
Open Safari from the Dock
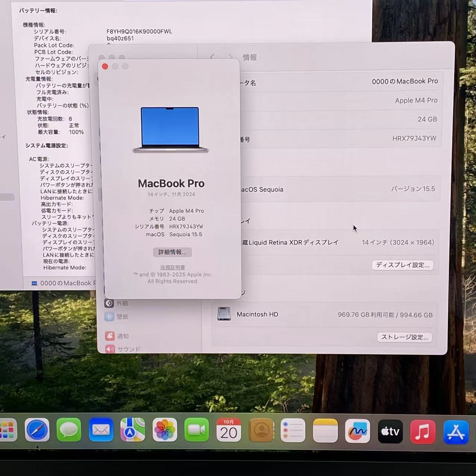tap(37, 430)
